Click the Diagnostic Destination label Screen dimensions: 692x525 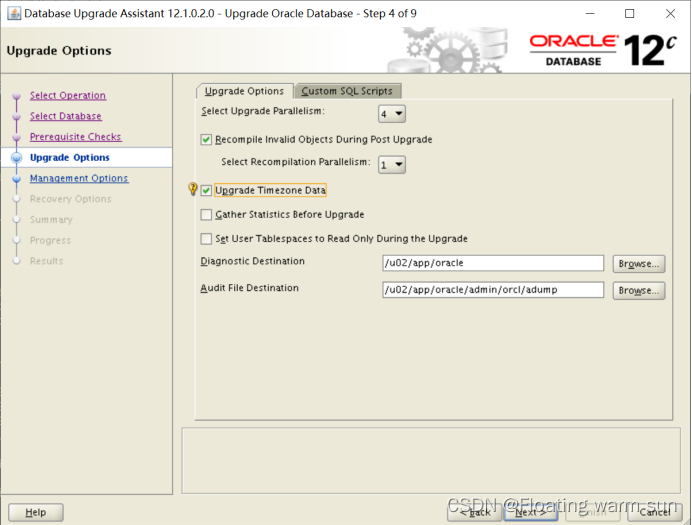click(x=252, y=261)
